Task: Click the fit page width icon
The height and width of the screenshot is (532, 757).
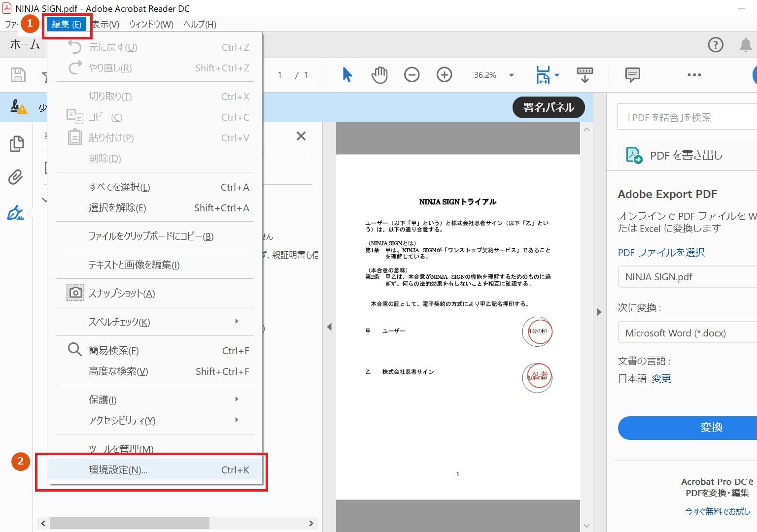Action: 543,75
